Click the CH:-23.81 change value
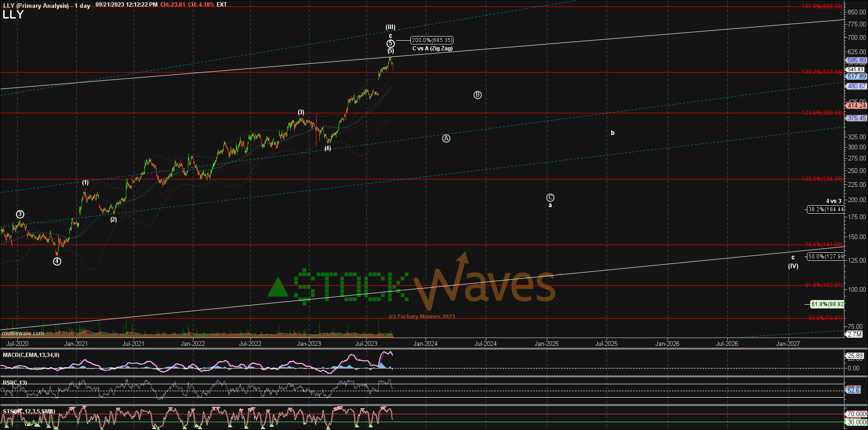Viewport: 868px width, 430px height. pos(173,5)
